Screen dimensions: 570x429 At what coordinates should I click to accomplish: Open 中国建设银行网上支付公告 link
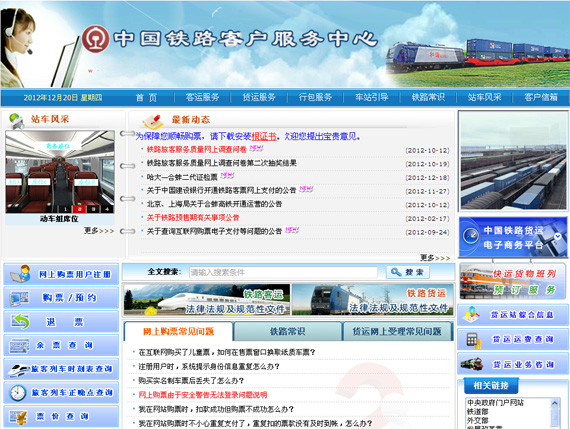(x=221, y=190)
